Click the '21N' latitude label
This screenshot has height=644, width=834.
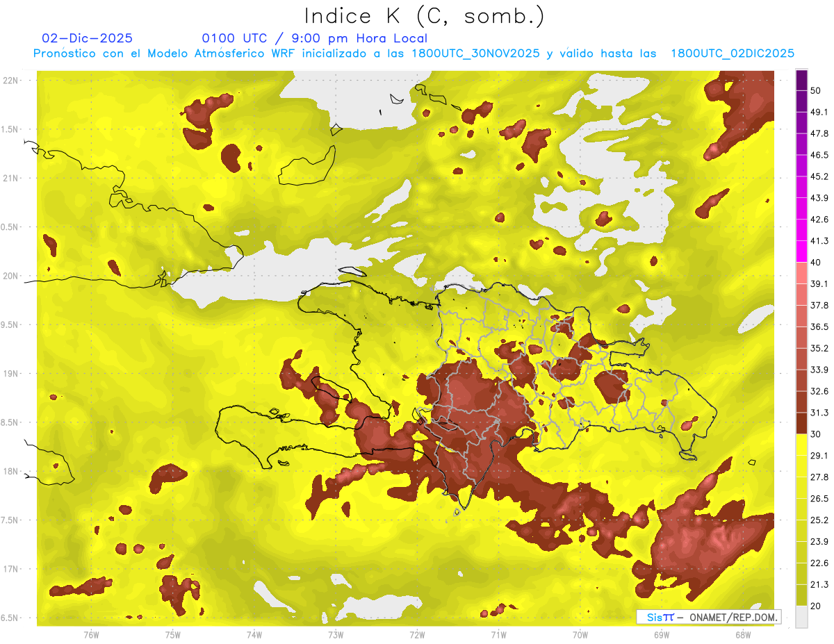pos(10,178)
